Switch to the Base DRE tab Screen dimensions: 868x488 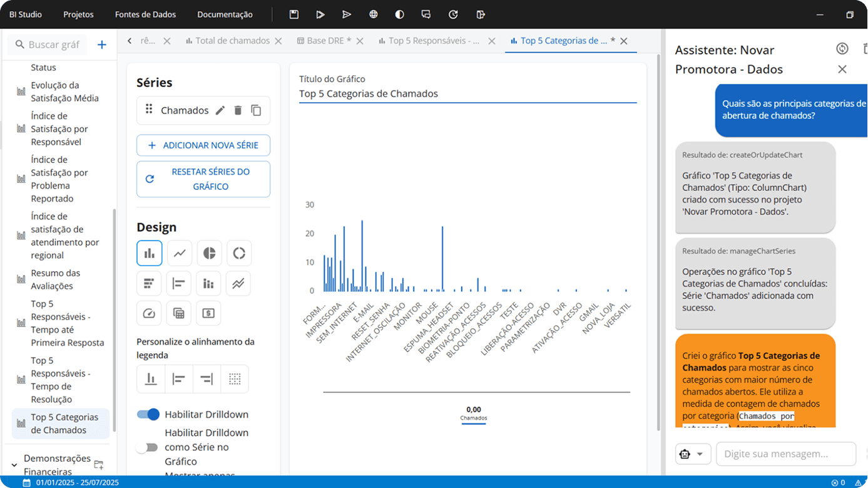324,41
